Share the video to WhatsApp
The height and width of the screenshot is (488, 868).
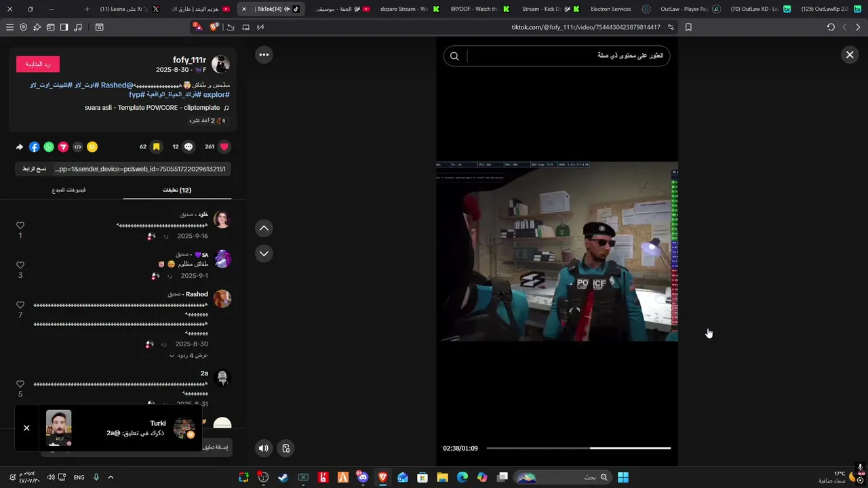(49, 146)
